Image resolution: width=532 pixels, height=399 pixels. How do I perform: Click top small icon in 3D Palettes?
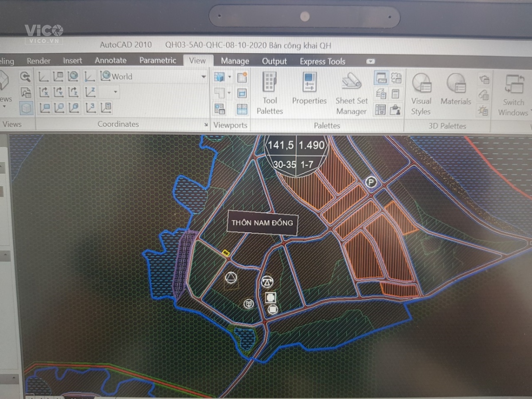484,79
